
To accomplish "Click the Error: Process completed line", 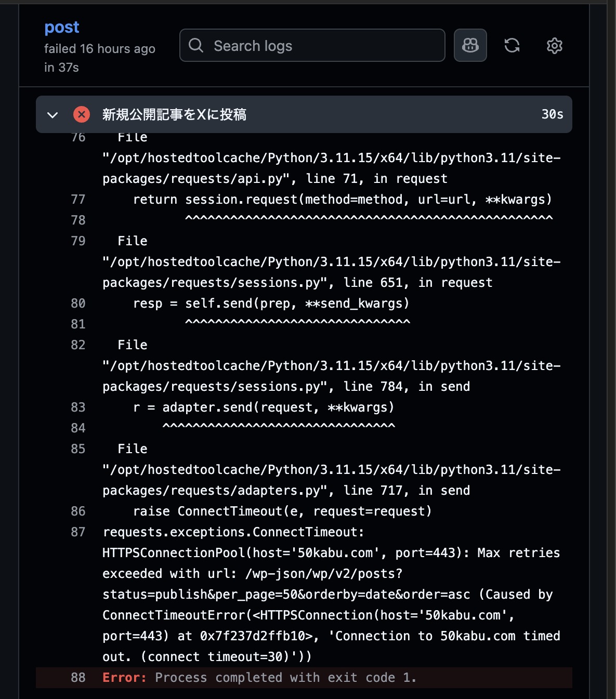I will click(x=259, y=678).
